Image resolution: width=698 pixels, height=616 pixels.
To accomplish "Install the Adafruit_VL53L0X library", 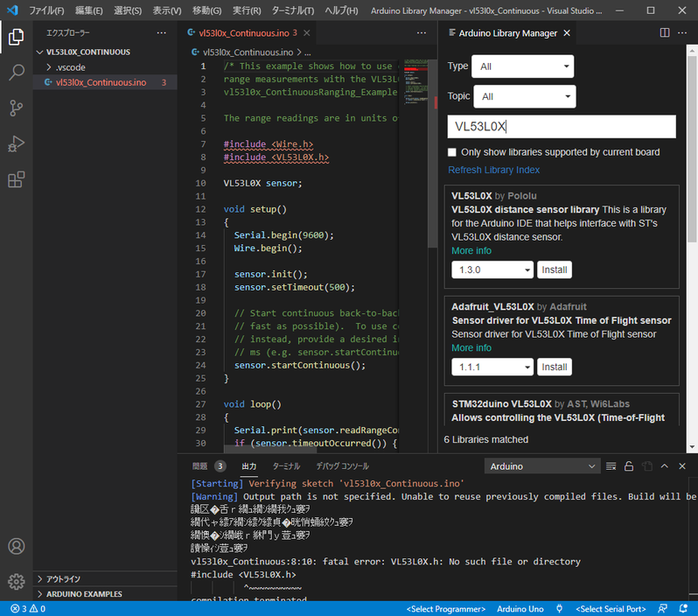I will [x=555, y=367].
